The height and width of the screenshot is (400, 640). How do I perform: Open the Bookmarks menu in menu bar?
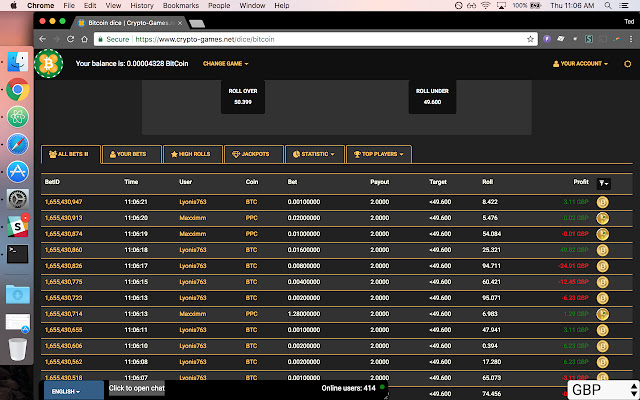point(180,6)
